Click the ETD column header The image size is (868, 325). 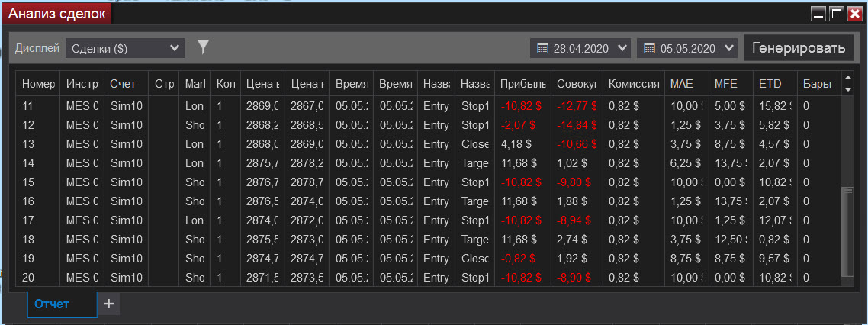point(776,84)
